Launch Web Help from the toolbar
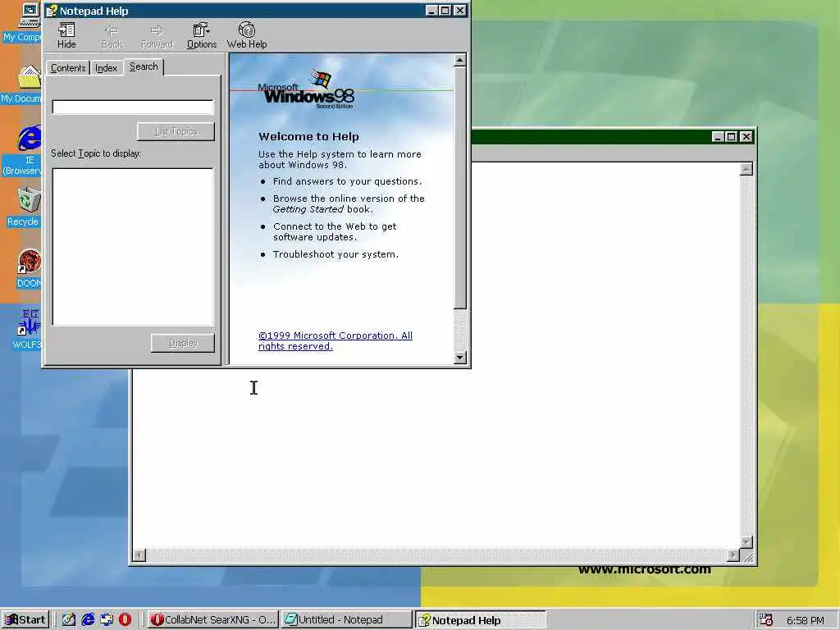Viewport: 840px width, 630px height. point(247,35)
